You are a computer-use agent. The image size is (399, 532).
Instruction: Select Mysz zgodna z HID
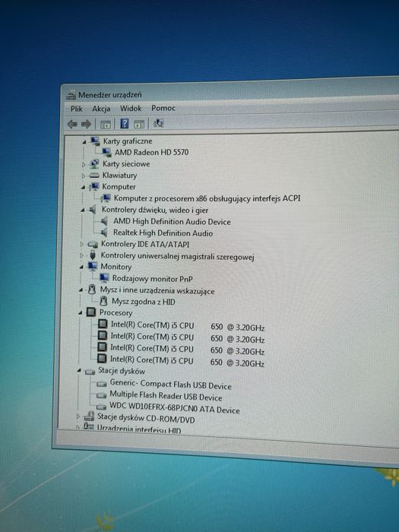[x=143, y=302]
